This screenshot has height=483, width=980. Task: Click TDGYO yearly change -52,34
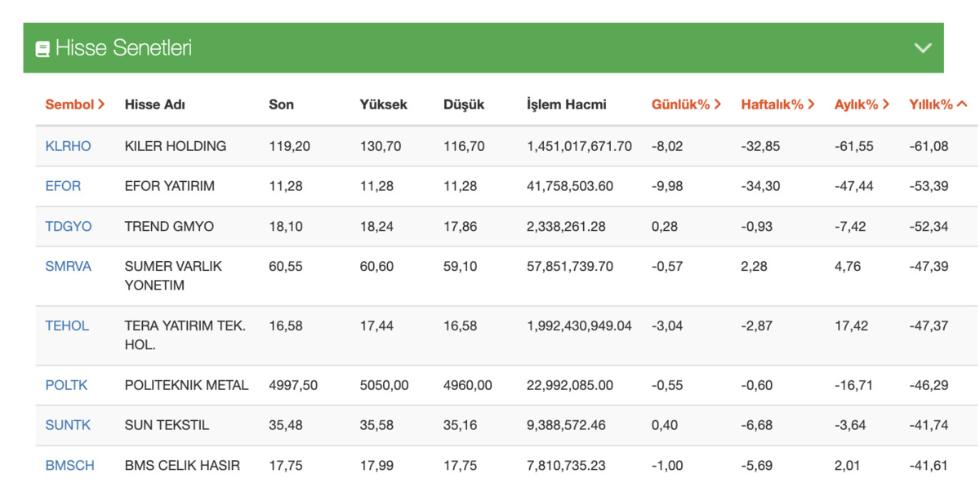point(929,226)
